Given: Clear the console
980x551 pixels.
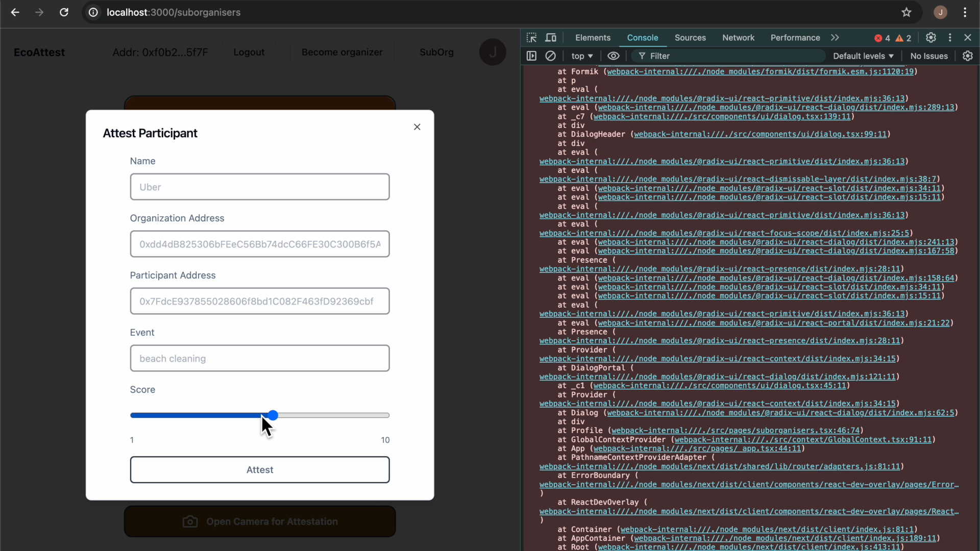Looking at the screenshot, I should (550, 56).
